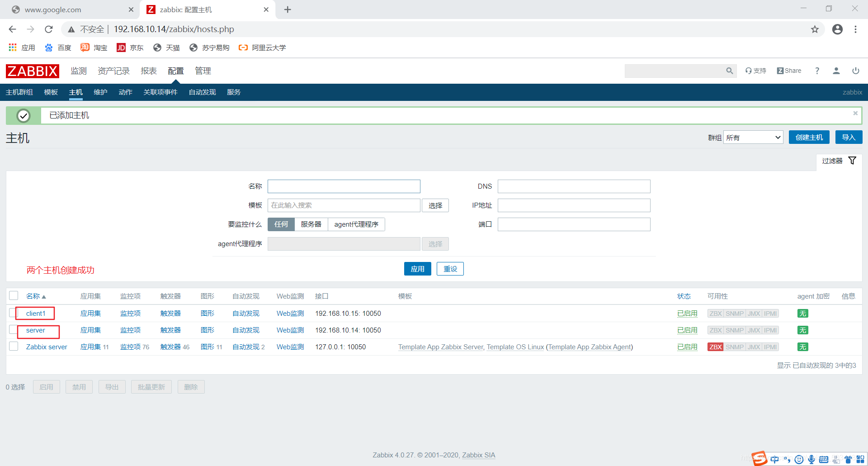Click the 名称 filter input field
Image resolution: width=868 pixels, height=466 pixels.
344,186
